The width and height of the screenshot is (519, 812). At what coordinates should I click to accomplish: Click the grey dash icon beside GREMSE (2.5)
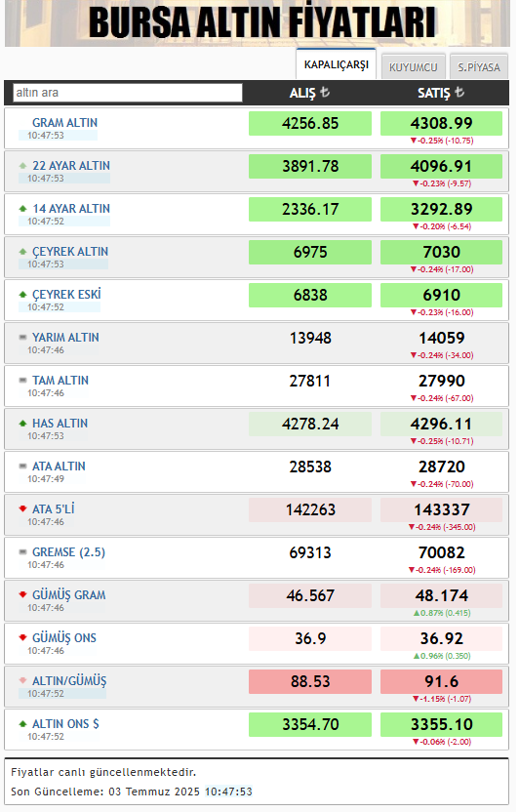pos(22,552)
